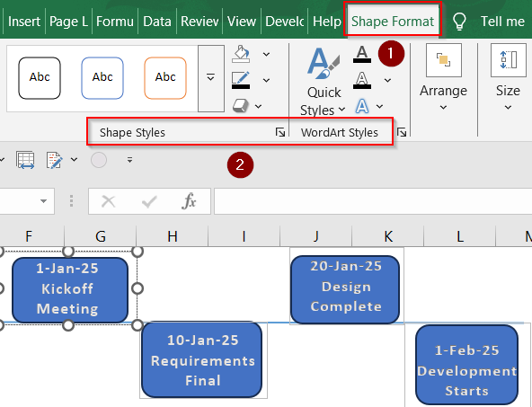Select the Requirements Final shape
532x407 pixels.
(x=202, y=359)
